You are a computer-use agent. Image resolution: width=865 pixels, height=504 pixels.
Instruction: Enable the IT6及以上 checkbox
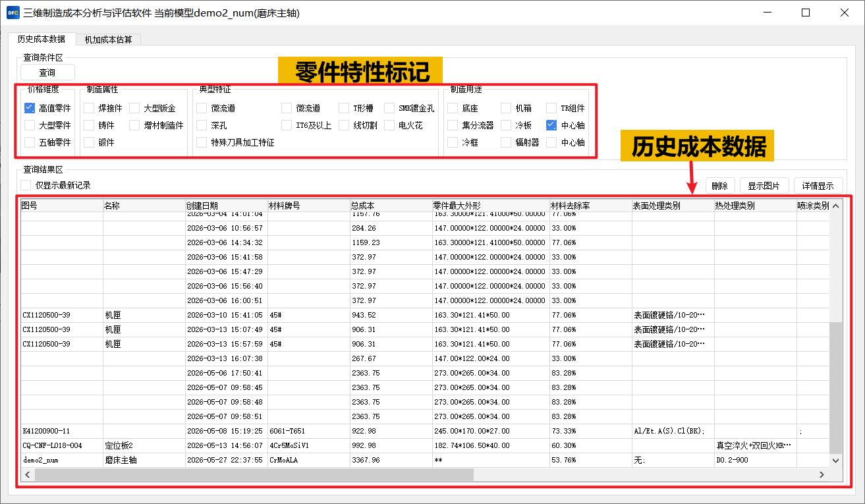287,125
